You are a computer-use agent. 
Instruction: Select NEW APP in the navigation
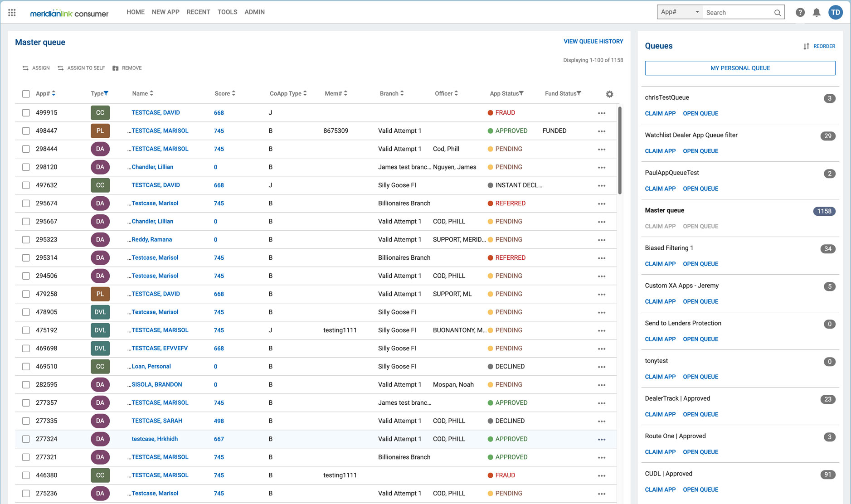click(x=165, y=12)
